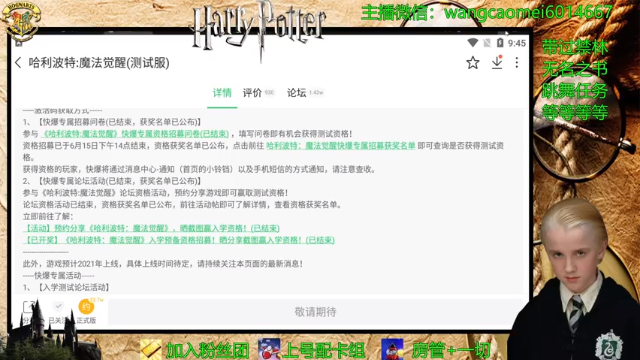This screenshot has width=640, height=360.
Task: Tap the battery icon in status bar
Action: click(x=500, y=42)
